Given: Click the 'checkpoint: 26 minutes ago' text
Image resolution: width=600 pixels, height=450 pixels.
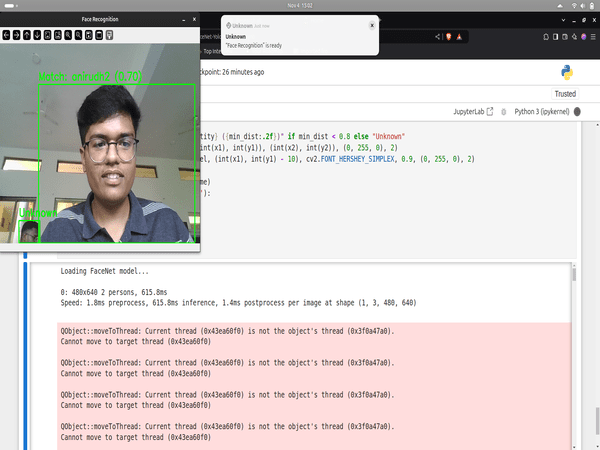Looking at the screenshot, I should click(x=232, y=72).
